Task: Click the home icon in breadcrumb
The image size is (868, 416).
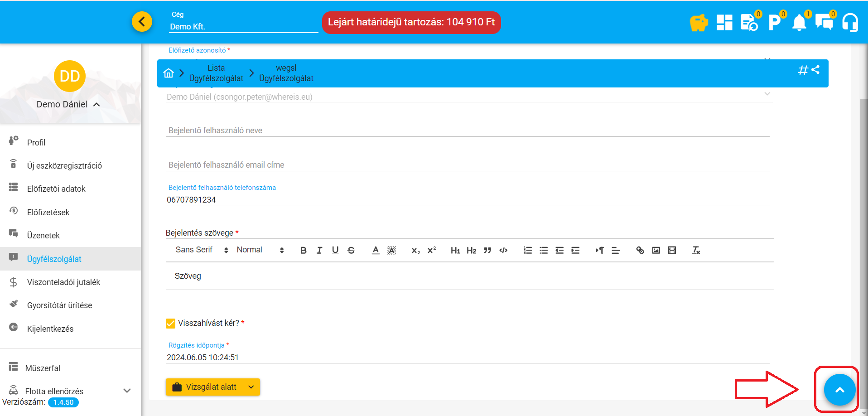Action: [169, 73]
